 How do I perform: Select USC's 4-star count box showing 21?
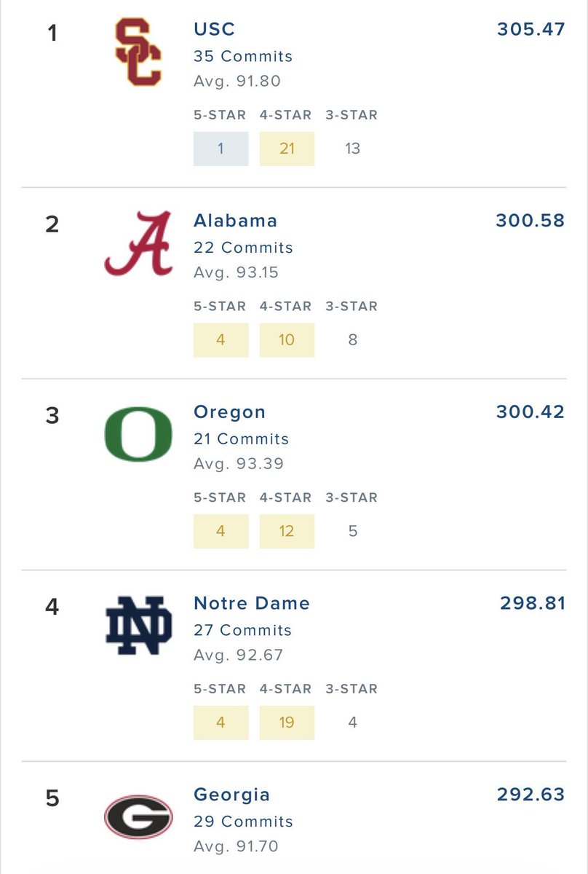tap(287, 149)
